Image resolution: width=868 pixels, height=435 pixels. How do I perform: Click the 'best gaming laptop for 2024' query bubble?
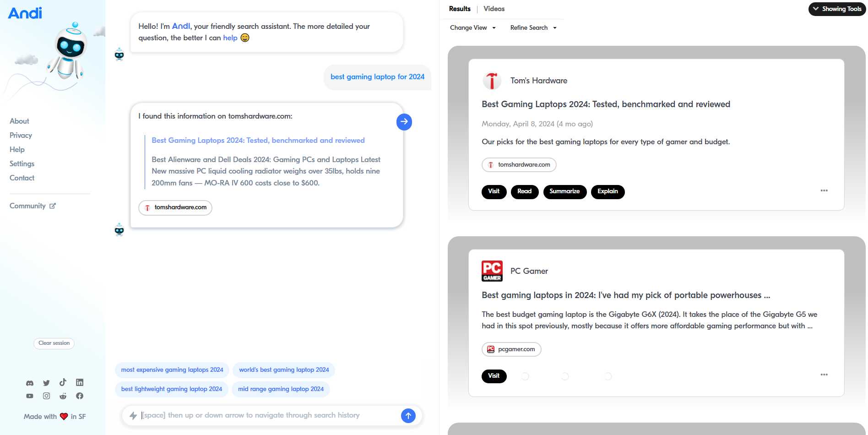[378, 77]
